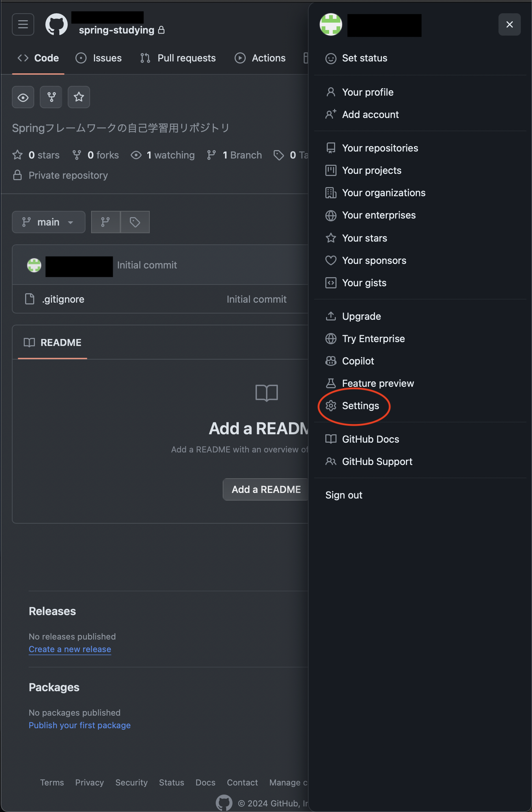Open the Privacy footer link
532x812 pixels.
click(90, 783)
